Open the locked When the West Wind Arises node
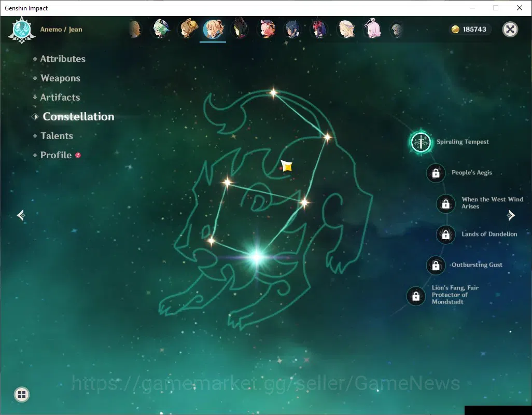Image resolution: width=532 pixels, height=415 pixels. pyautogui.click(x=446, y=204)
